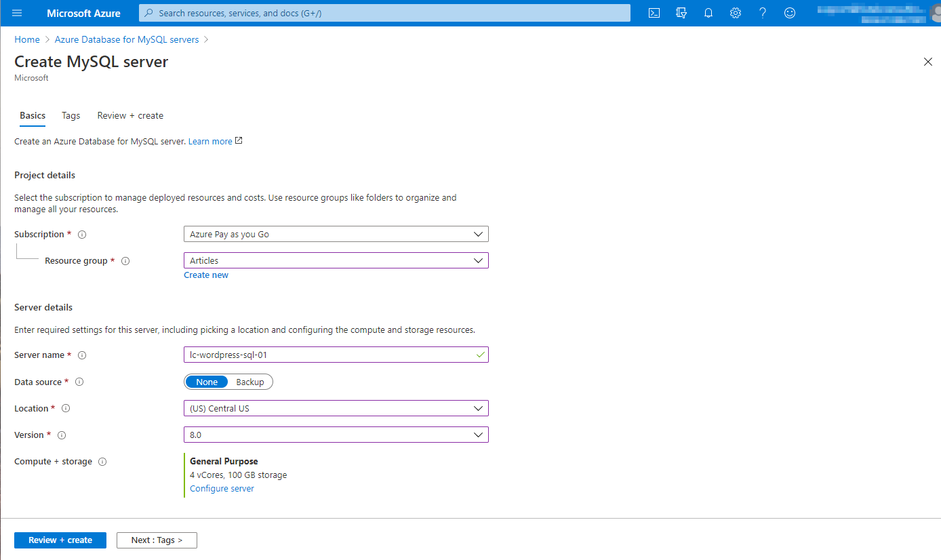This screenshot has height=560, width=941.
Task: Click info icon next to Server name
Action: click(82, 355)
